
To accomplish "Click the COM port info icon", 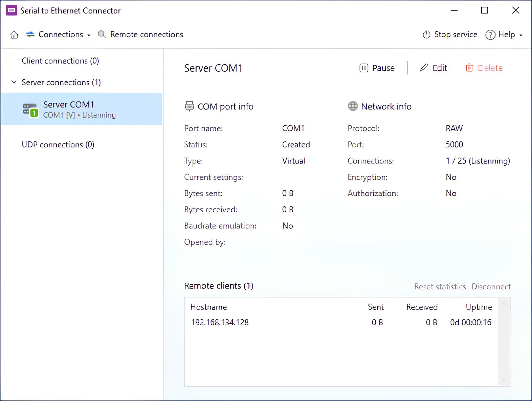I will (x=189, y=106).
